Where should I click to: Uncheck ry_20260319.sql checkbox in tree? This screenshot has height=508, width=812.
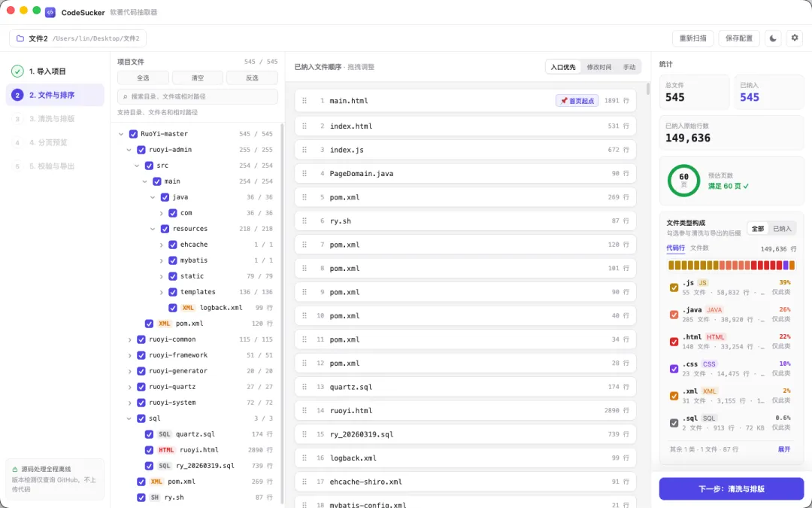point(149,466)
